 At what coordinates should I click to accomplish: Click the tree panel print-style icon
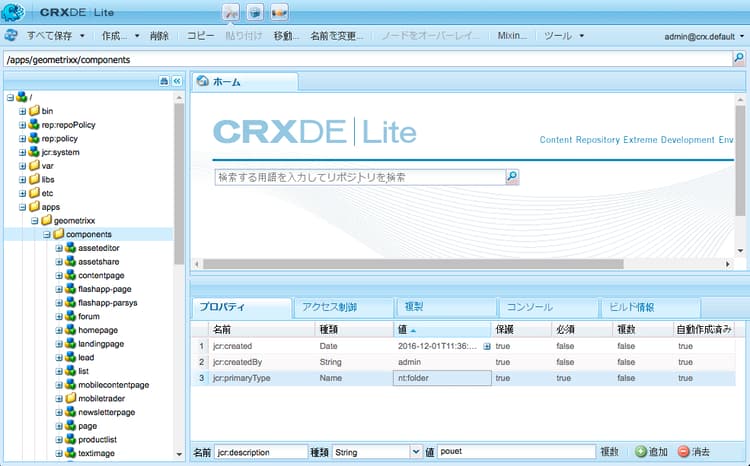coord(164,81)
